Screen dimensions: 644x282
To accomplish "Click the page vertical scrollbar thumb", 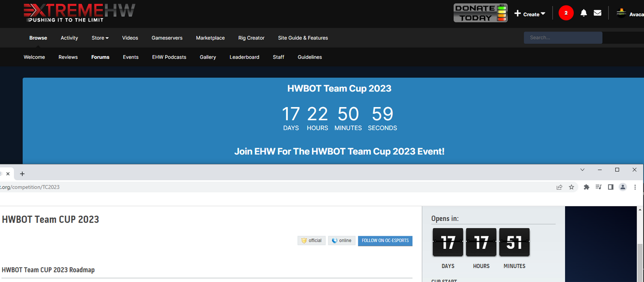I will pyautogui.click(x=640, y=261).
